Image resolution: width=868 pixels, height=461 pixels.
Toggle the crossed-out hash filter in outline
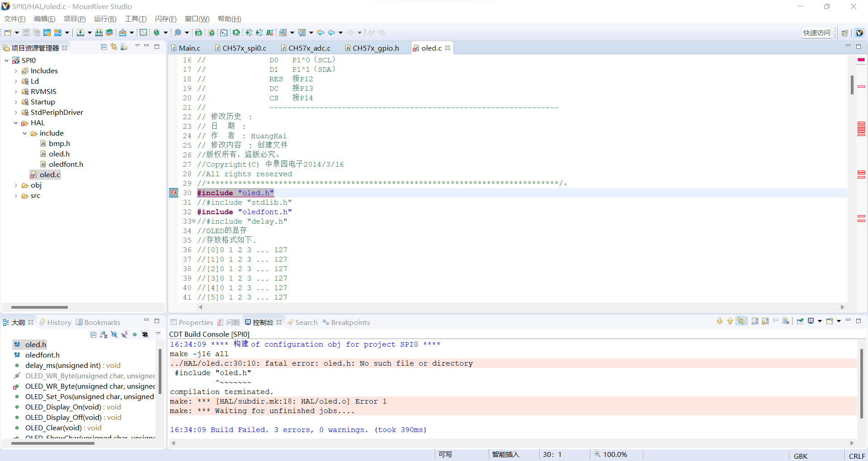[145, 334]
